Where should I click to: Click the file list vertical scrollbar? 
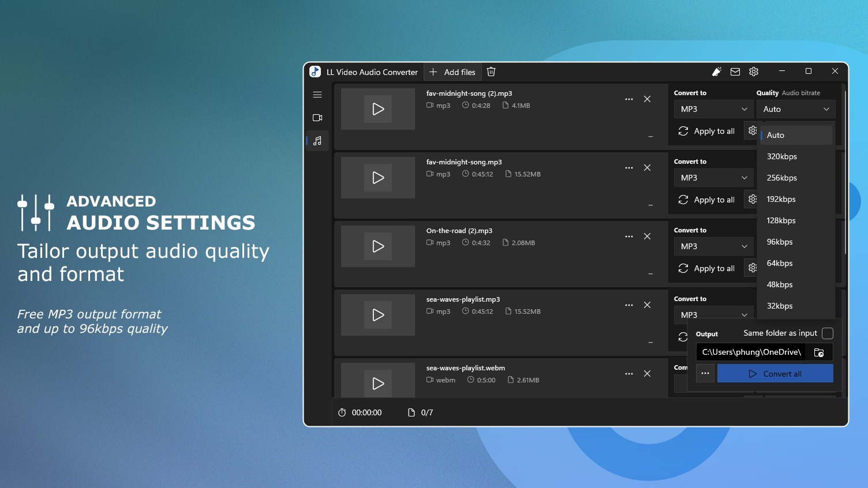pyautogui.click(x=845, y=173)
